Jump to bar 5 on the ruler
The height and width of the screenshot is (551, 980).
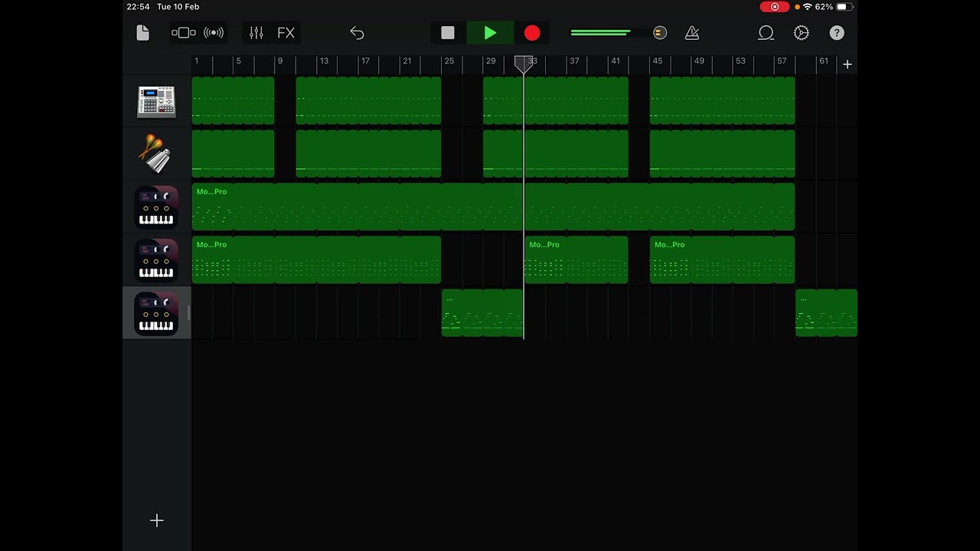238,61
